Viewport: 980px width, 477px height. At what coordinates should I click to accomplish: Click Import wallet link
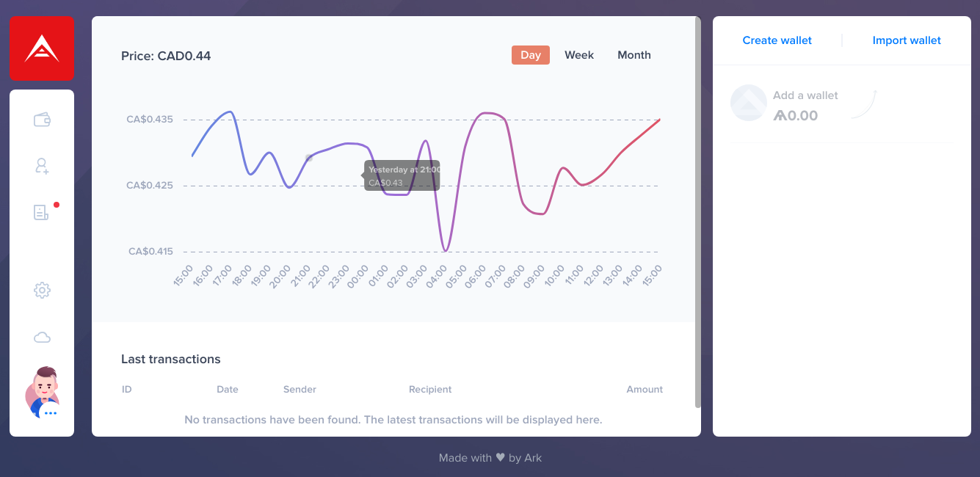(907, 40)
